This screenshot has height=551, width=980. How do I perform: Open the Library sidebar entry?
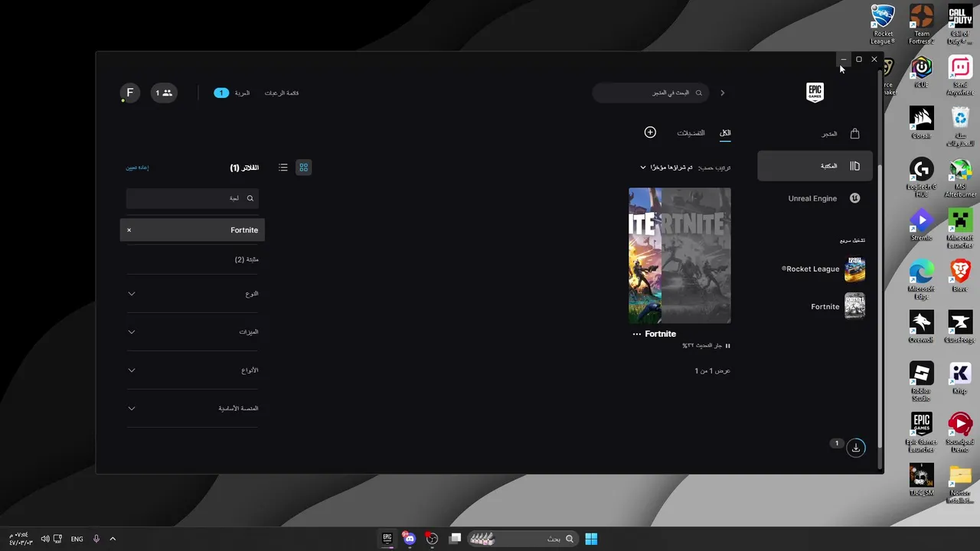[815, 166]
